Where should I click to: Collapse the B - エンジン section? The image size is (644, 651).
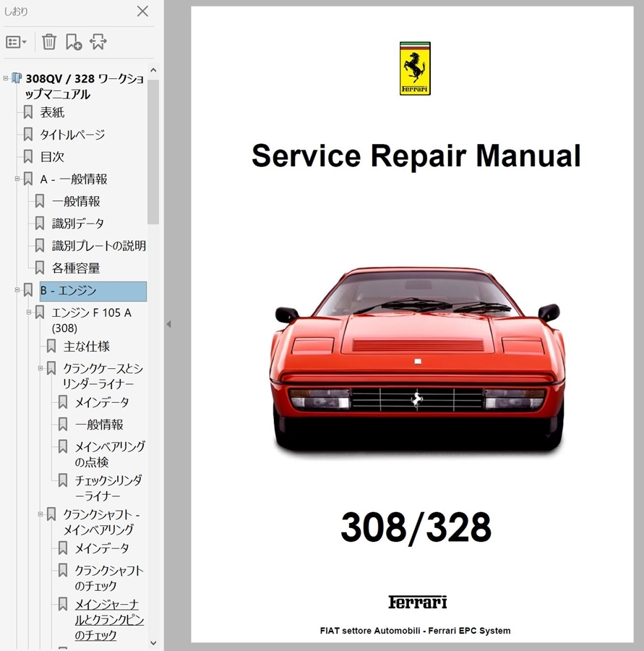click(x=17, y=290)
